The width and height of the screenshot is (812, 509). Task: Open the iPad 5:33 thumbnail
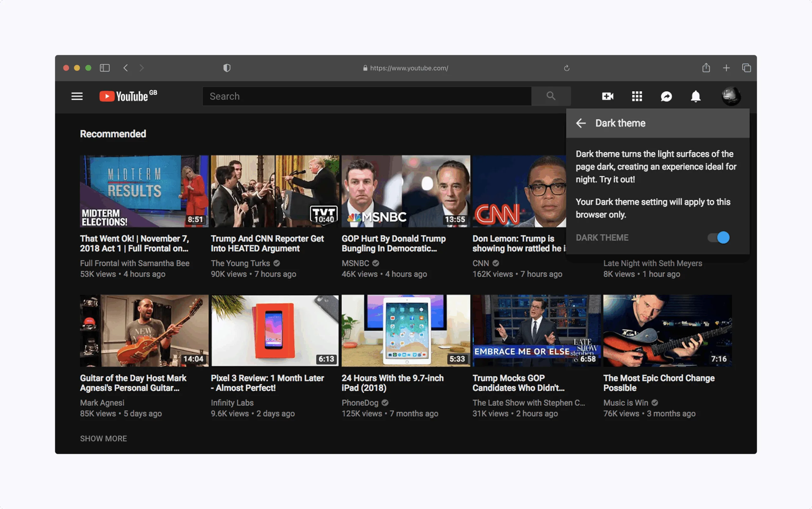pos(406,330)
